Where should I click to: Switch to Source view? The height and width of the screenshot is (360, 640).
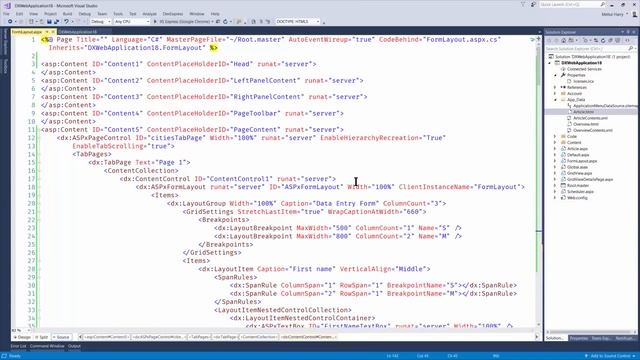(x=61, y=337)
